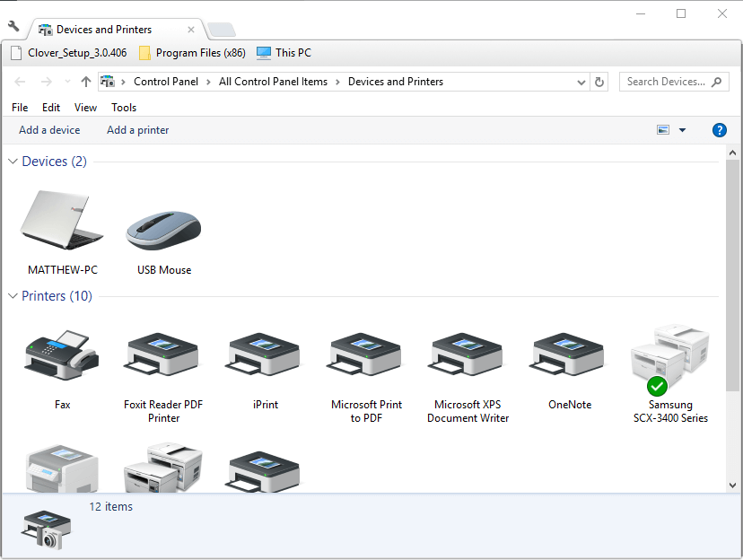Screen dimensions: 743x560
Task: Click Add a printer
Action: [x=138, y=130]
